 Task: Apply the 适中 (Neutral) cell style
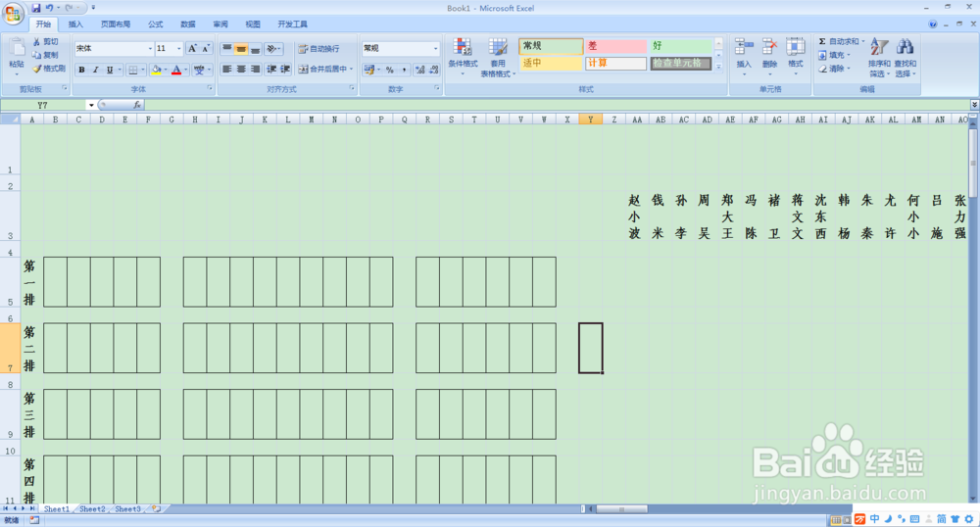pos(551,63)
